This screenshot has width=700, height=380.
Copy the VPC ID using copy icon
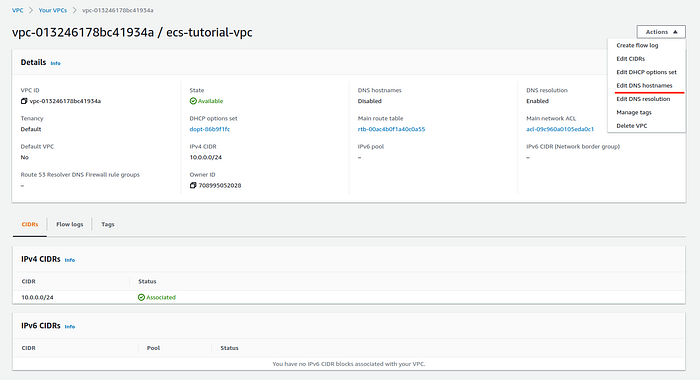(24, 101)
